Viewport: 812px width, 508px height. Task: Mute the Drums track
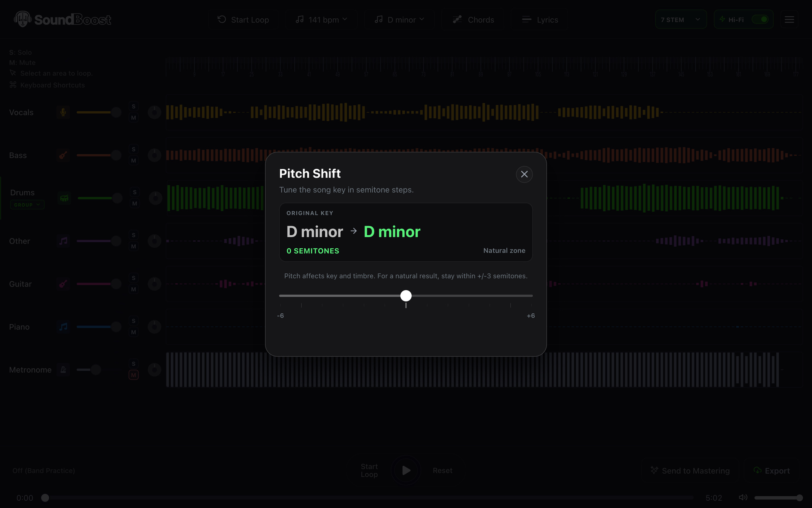coord(135,204)
